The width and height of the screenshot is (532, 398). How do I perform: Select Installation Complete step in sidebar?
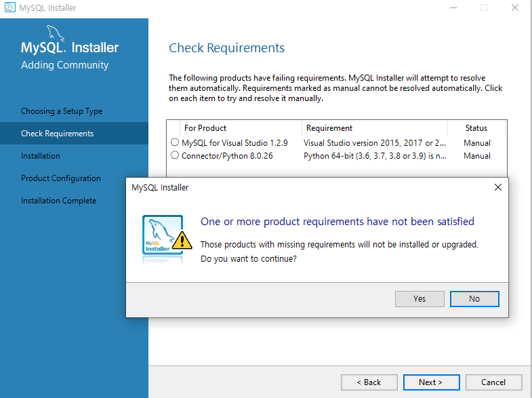coord(59,201)
